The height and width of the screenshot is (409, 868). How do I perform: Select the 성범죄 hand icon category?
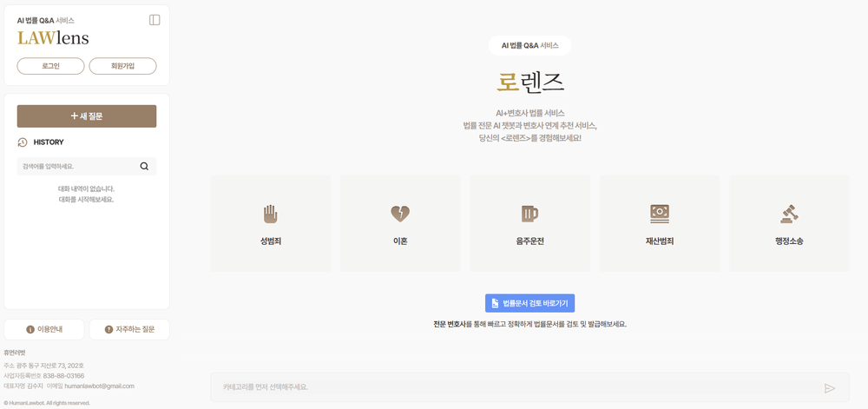click(270, 214)
